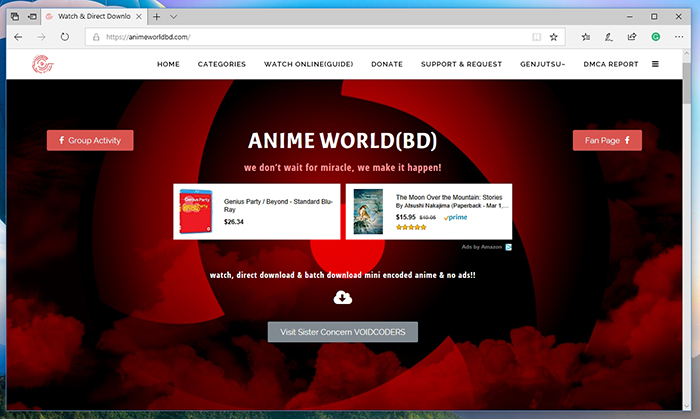Click the padlock site security icon
This screenshot has width=700, height=419.
(96, 37)
